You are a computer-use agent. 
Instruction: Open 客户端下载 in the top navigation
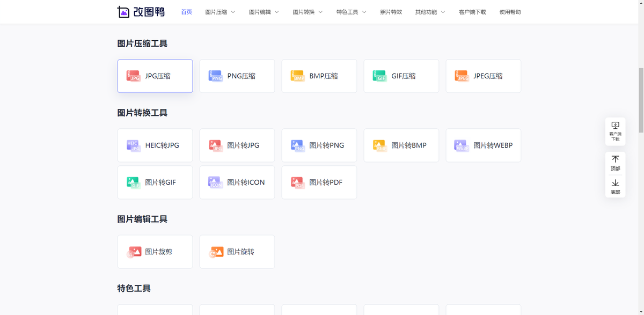[x=472, y=12]
